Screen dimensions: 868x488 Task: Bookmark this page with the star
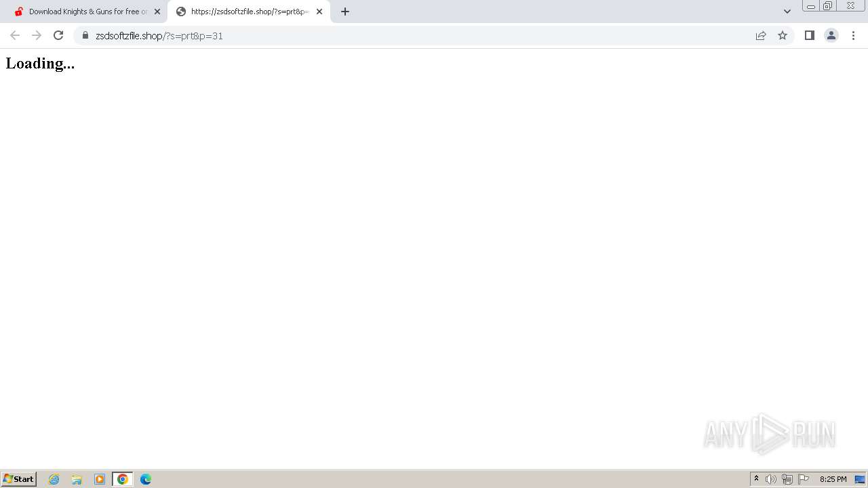pos(783,35)
